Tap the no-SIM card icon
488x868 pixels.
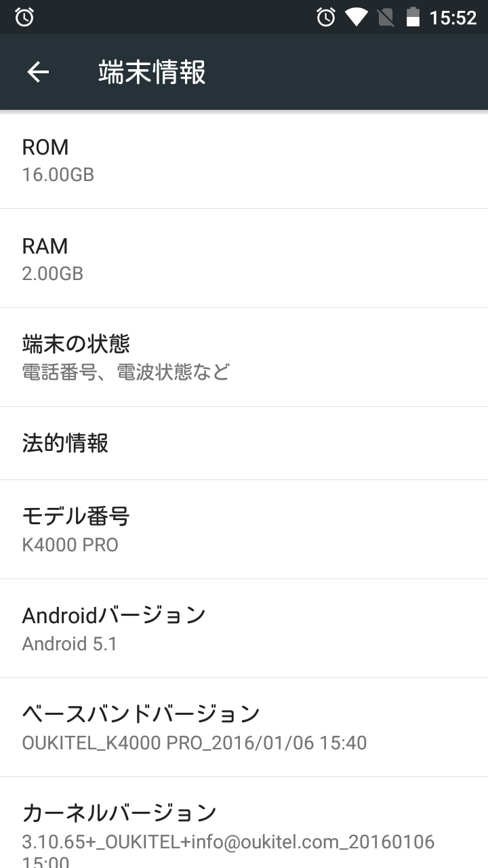386,17
